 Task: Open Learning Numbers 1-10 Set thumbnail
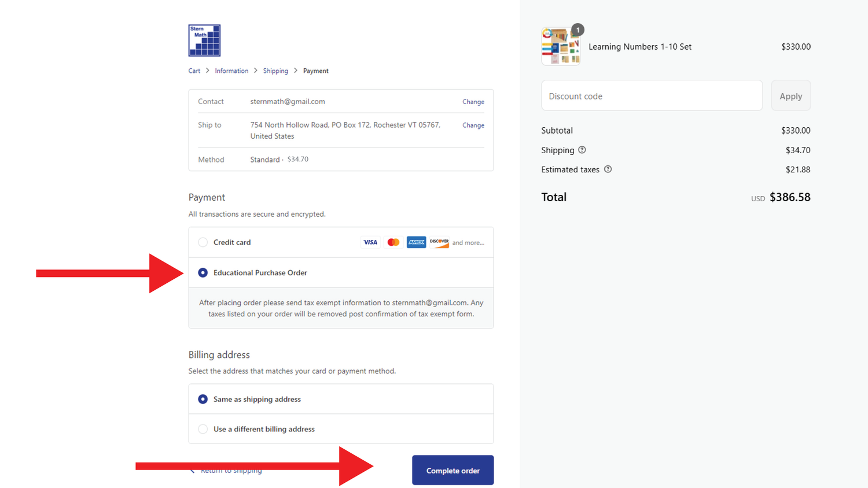(x=560, y=47)
